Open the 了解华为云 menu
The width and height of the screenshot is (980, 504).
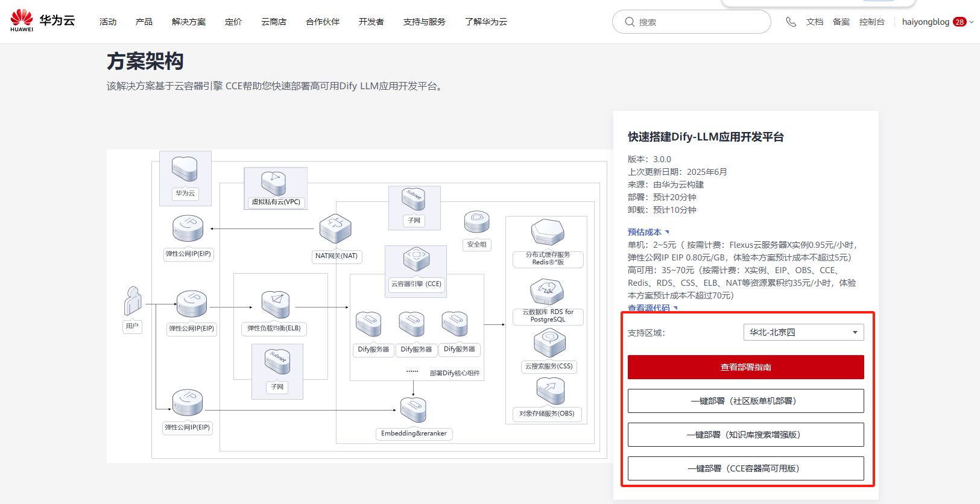(x=486, y=22)
